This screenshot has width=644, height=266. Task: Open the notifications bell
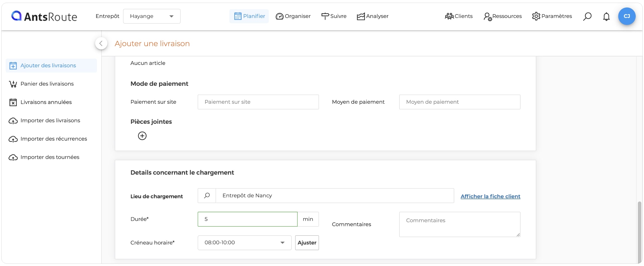tap(606, 17)
